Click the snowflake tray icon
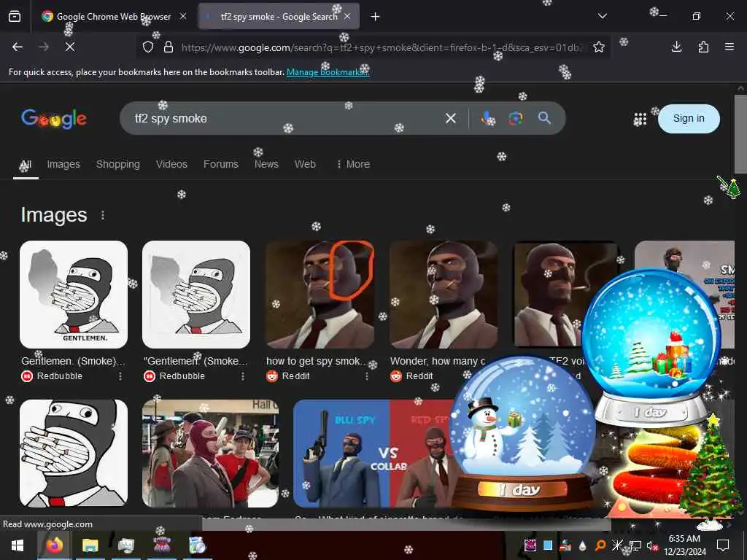 pos(617,545)
